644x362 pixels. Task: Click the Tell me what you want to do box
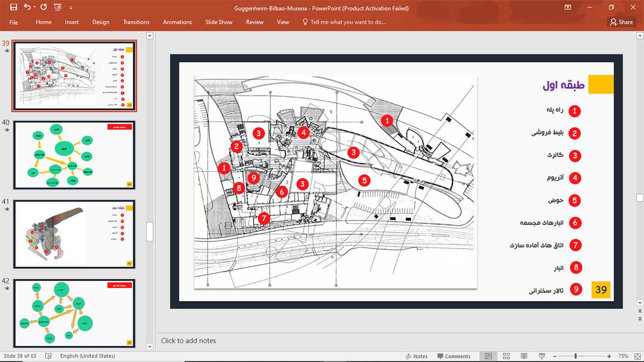click(x=344, y=22)
